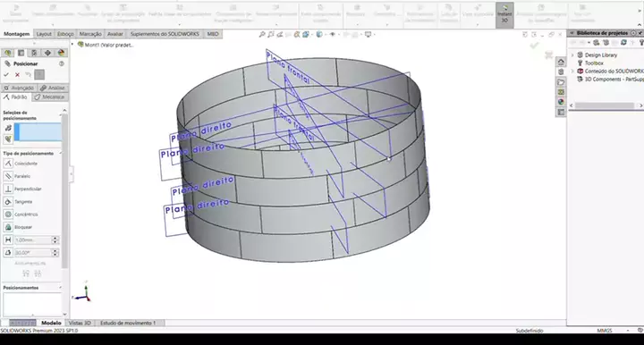This screenshot has width=644, height=345.
Task: Open the Marcação ribbon tab
Action: pos(90,34)
